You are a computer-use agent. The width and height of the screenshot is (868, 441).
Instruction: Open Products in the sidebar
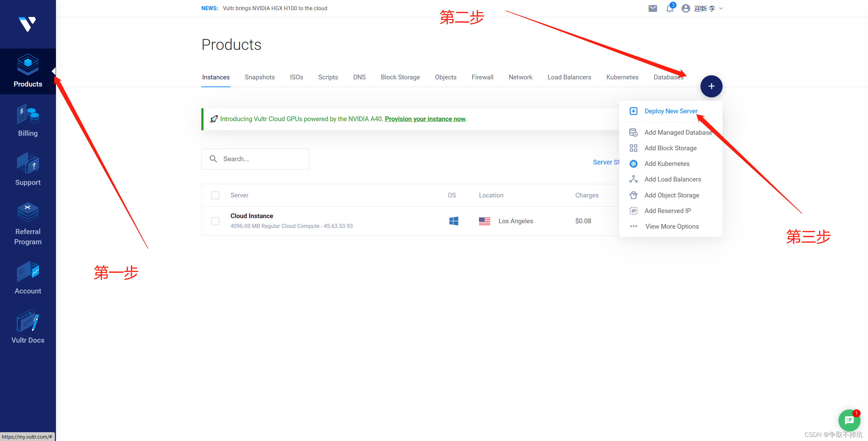pyautogui.click(x=28, y=71)
